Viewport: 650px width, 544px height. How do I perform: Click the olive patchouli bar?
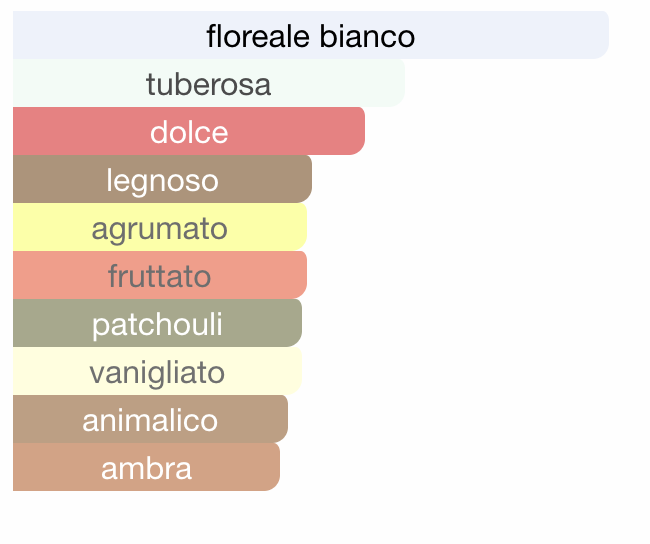pos(158,323)
